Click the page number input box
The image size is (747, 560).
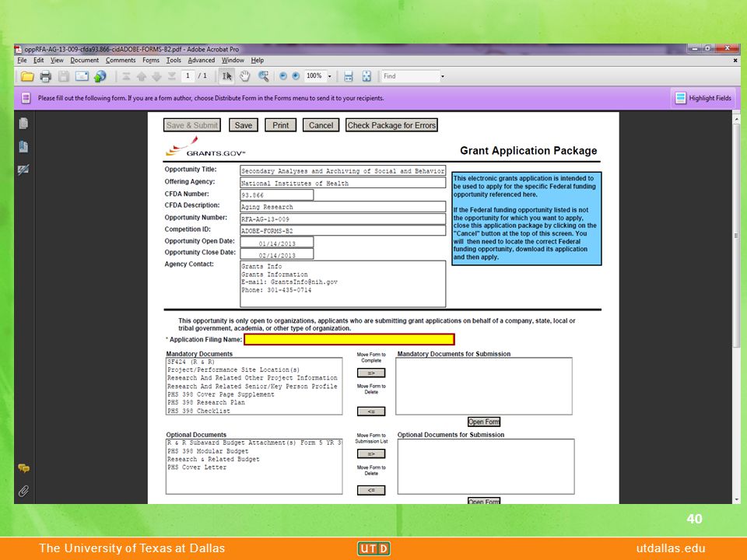188,76
